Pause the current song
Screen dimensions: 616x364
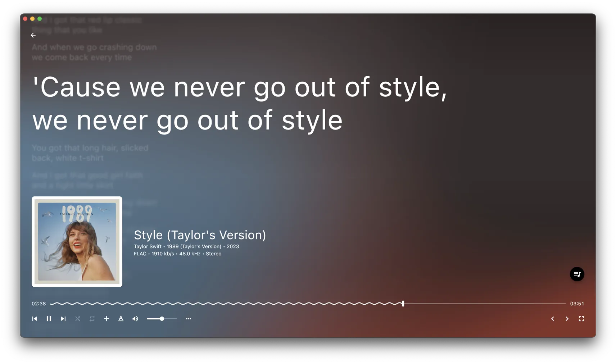coord(49,319)
